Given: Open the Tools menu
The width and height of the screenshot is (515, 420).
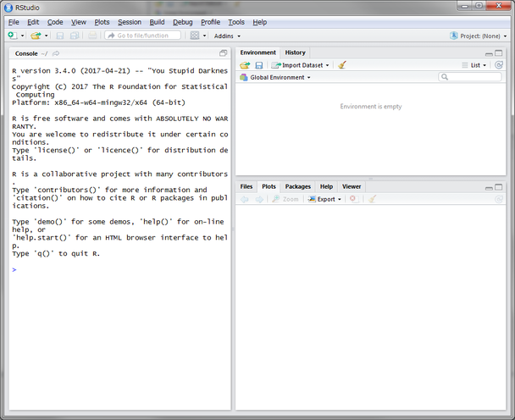Looking at the screenshot, I should coord(236,22).
